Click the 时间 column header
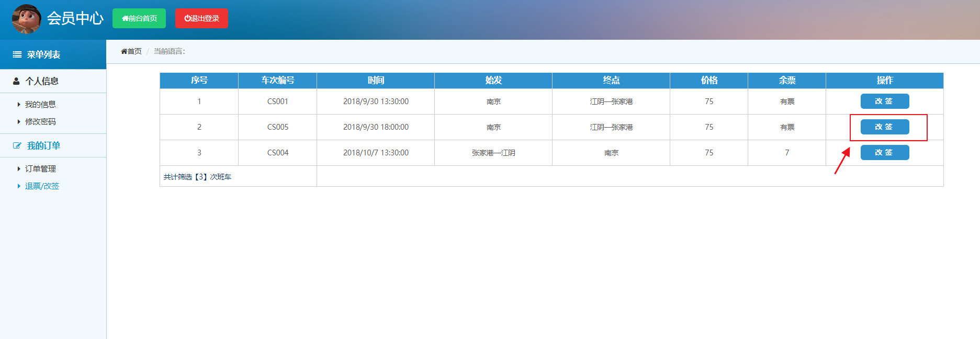Viewport: 980px width, 339px height. tap(376, 80)
